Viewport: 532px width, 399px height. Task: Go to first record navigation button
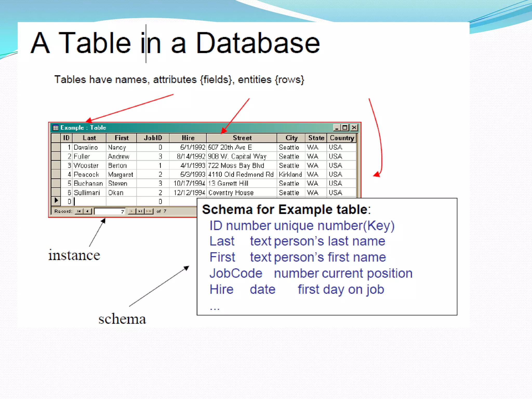click(x=79, y=211)
